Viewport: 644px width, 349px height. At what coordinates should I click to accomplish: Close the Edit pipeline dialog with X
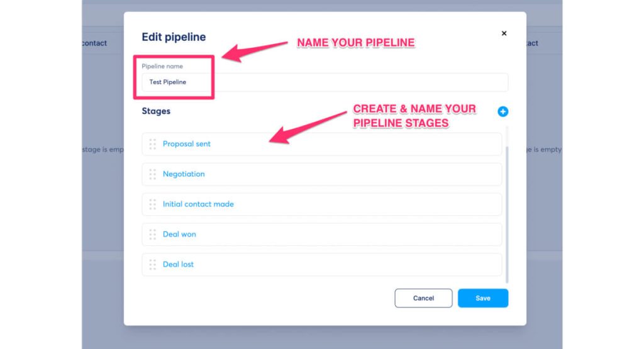[x=504, y=33]
